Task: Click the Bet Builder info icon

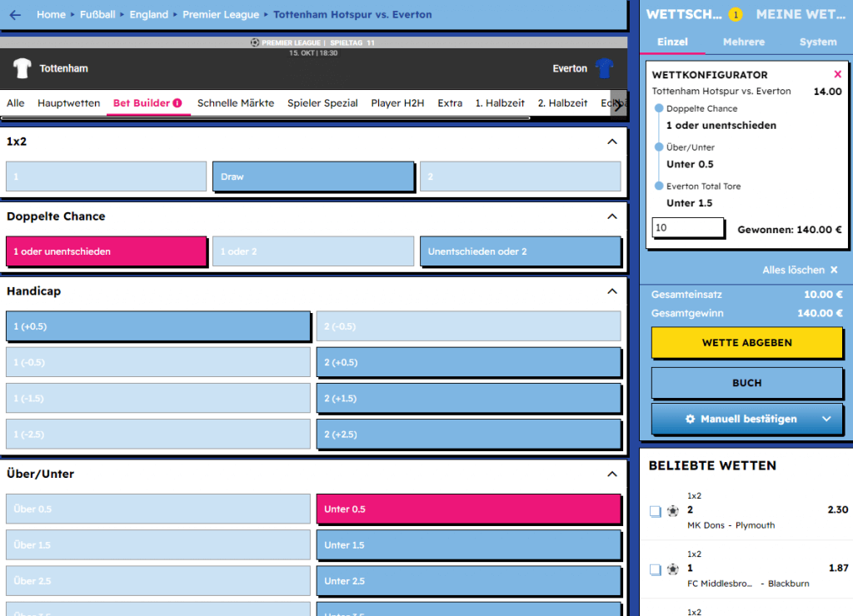Action: pyautogui.click(x=177, y=102)
